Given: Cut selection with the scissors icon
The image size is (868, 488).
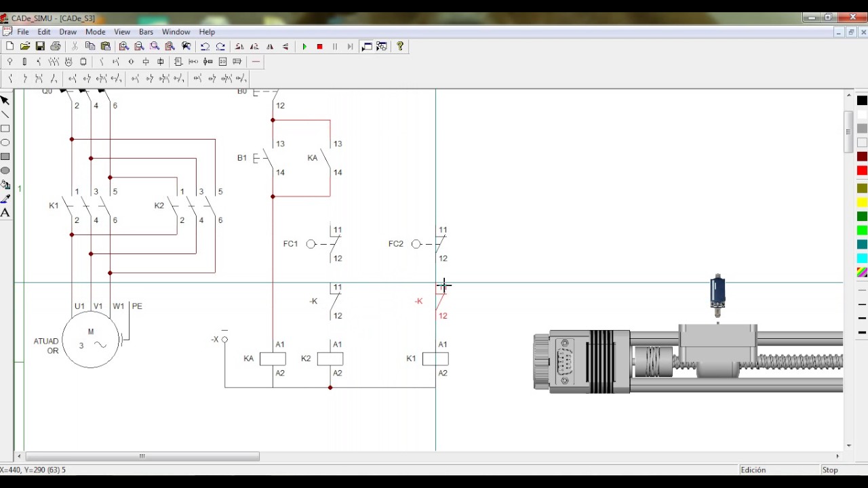Looking at the screenshot, I should [x=75, y=46].
